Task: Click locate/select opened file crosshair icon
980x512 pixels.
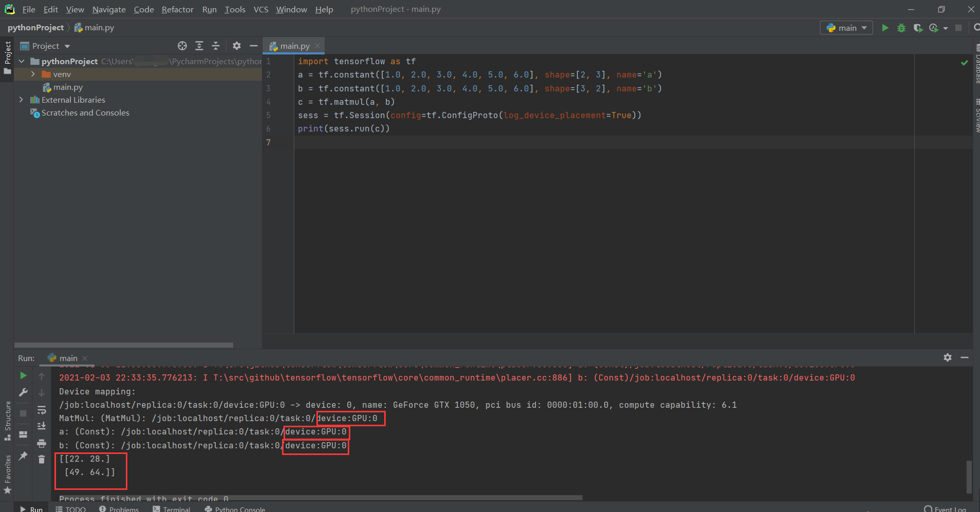Action: pyautogui.click(x=182, y=46)
